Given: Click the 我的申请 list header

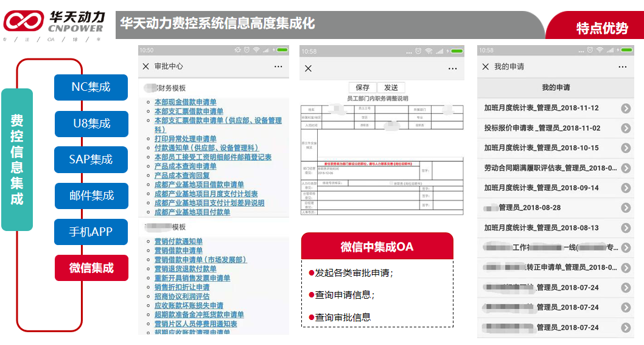Looking at the screenshot, I should [556, 88].
